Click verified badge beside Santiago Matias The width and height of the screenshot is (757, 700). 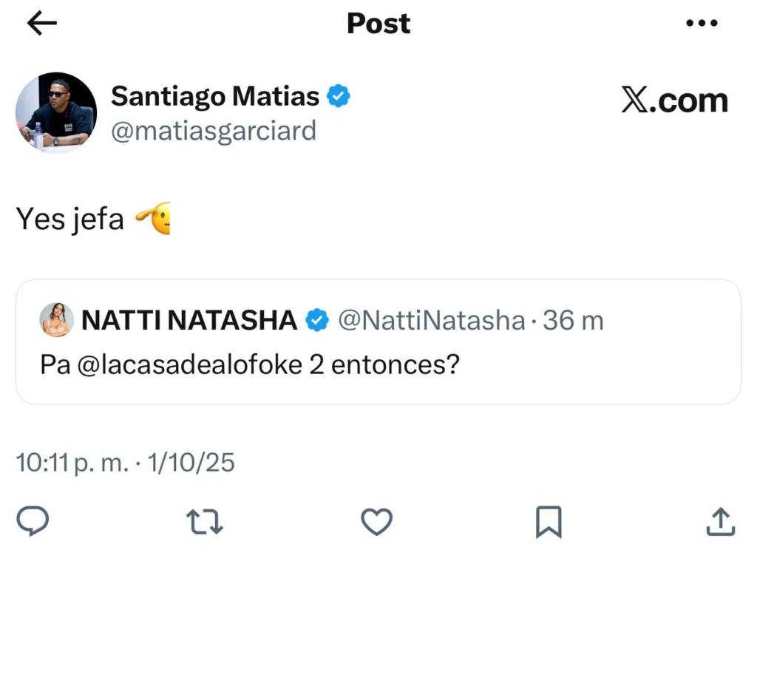(339, 96)
